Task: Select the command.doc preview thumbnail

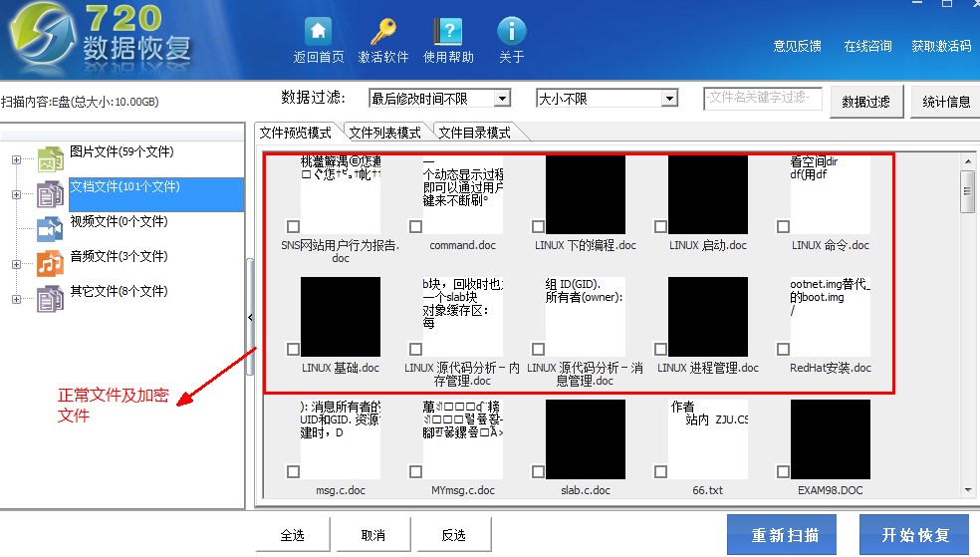Action: coord(462,194)
